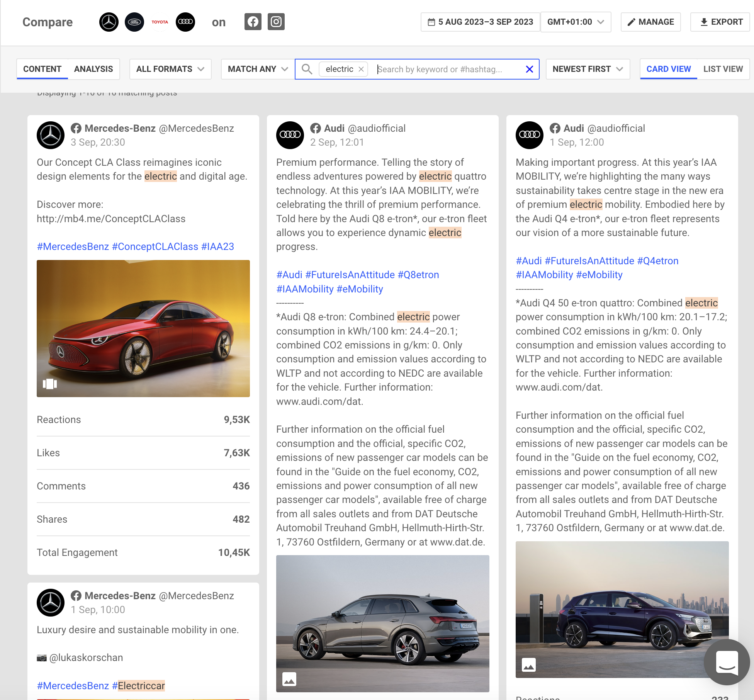Click Mercedes-Benz avatar on 3 Sep post
The image size is (754, 700).
tap(51, 135)
